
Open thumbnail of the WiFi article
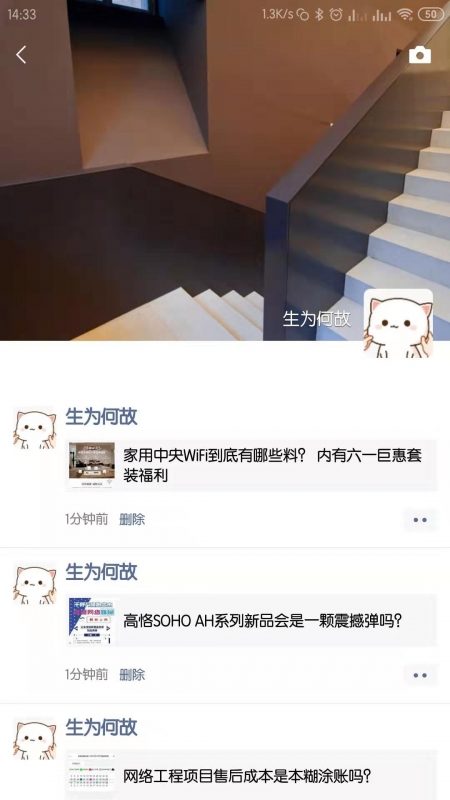point(92,465)
